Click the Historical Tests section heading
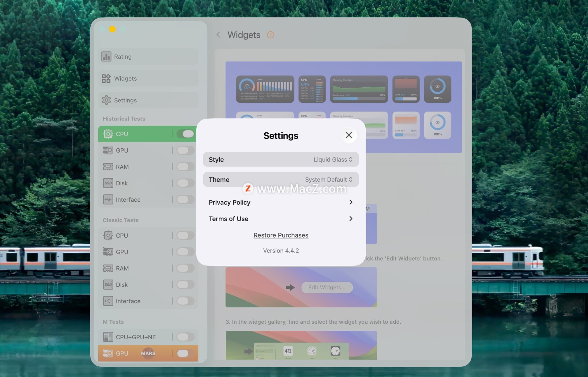Screen dimensions: 588x377 click(x=124, y=119)
